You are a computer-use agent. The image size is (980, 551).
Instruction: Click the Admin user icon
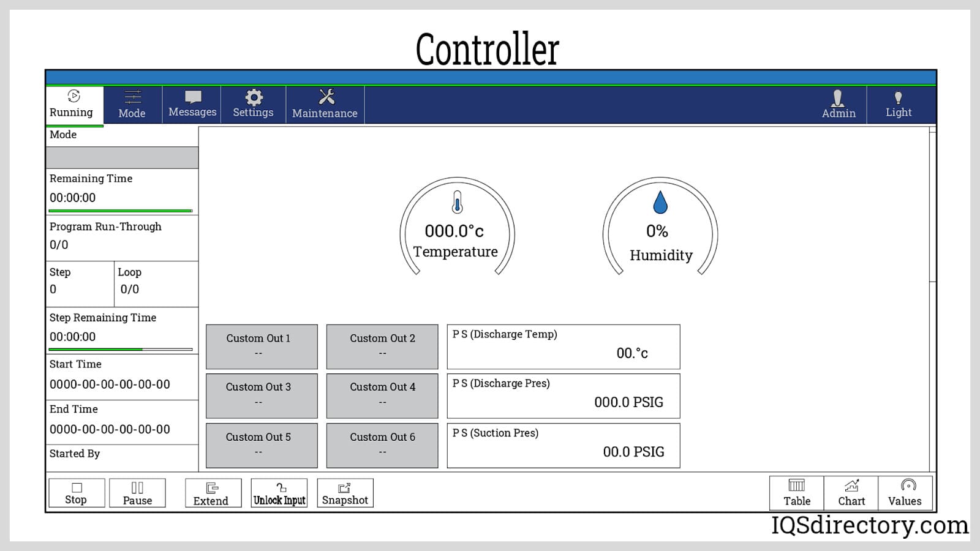[x=839, y=104]
